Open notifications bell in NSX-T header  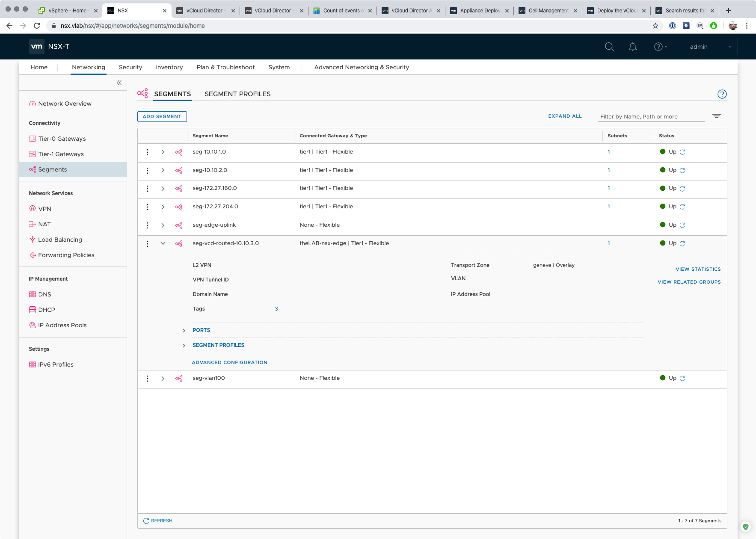coord(633,47)
